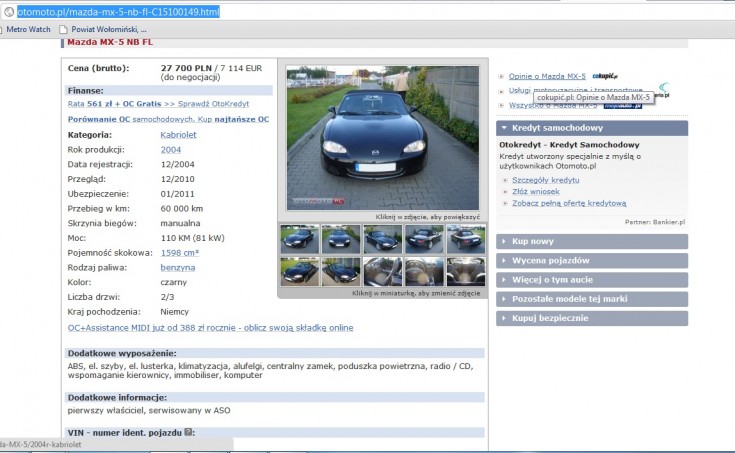Expand the Więcej o tym aucie section
Image resolution: width=735 pixels, height=453 pixels.
pos(592,280)
